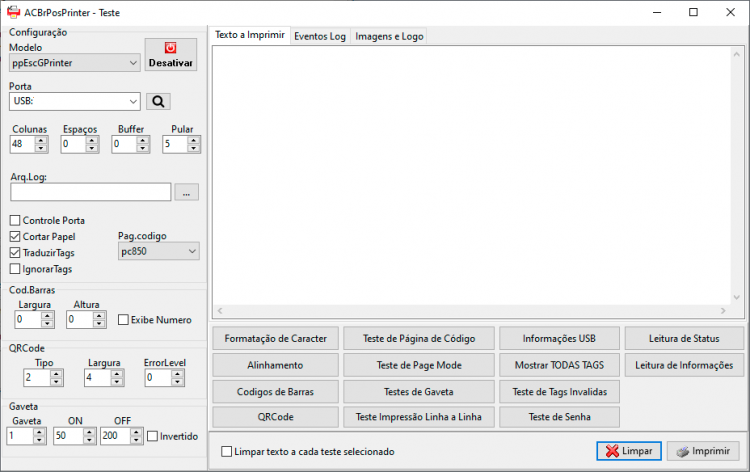This screenshot has height=472, width=750.
Task: Click Teste de Page Mode button
Action: 419,365
